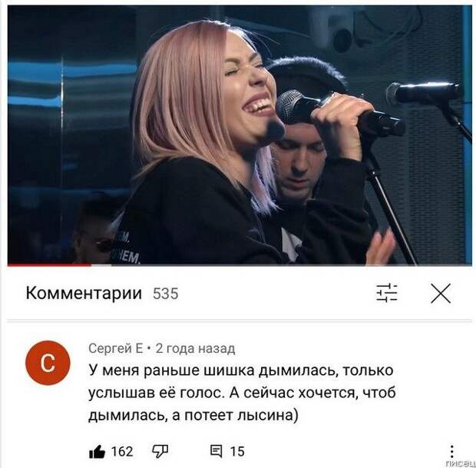
Task: Click the watermark in the bottom corner
Action: (460, 463)
